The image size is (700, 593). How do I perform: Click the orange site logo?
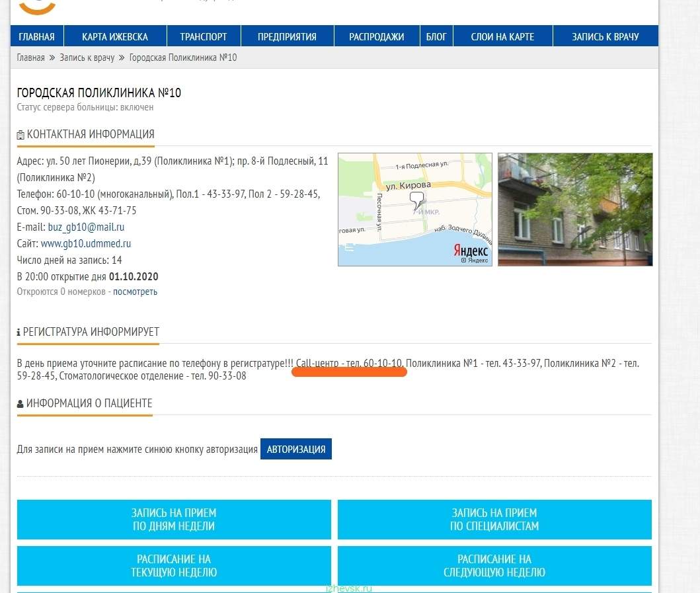tap(37, 7)
